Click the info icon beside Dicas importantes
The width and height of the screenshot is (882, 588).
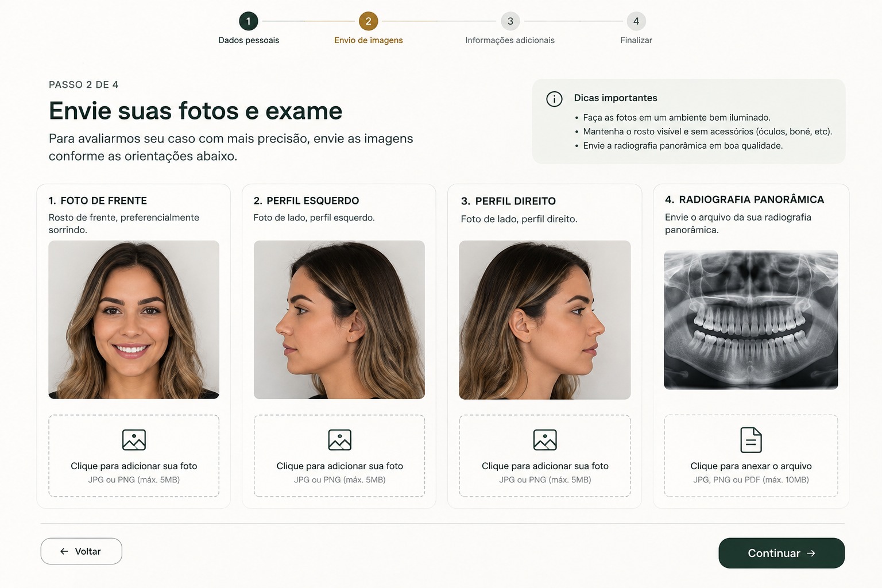(x=554, y=99)
